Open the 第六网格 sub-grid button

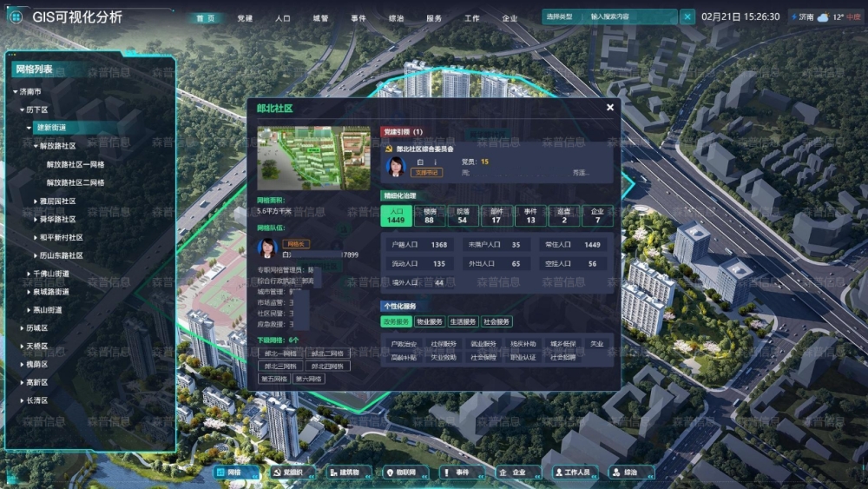click(x=309, y=379)
